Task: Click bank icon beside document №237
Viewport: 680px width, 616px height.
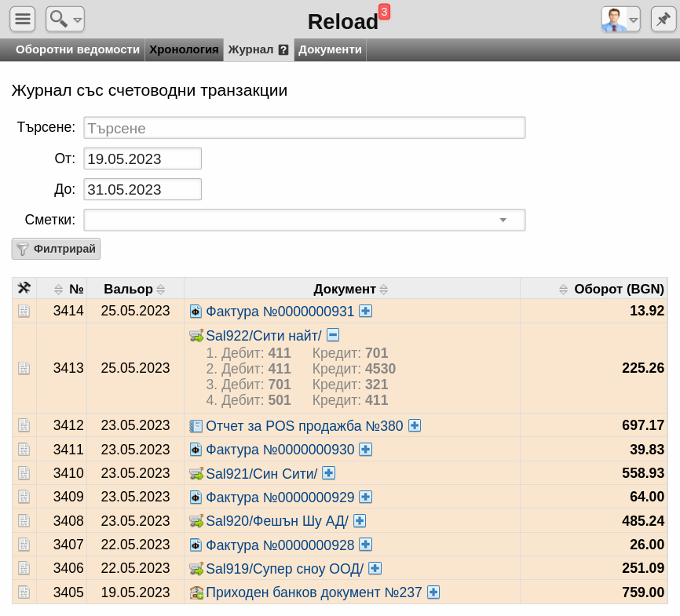Action: [x=196, y=592]
